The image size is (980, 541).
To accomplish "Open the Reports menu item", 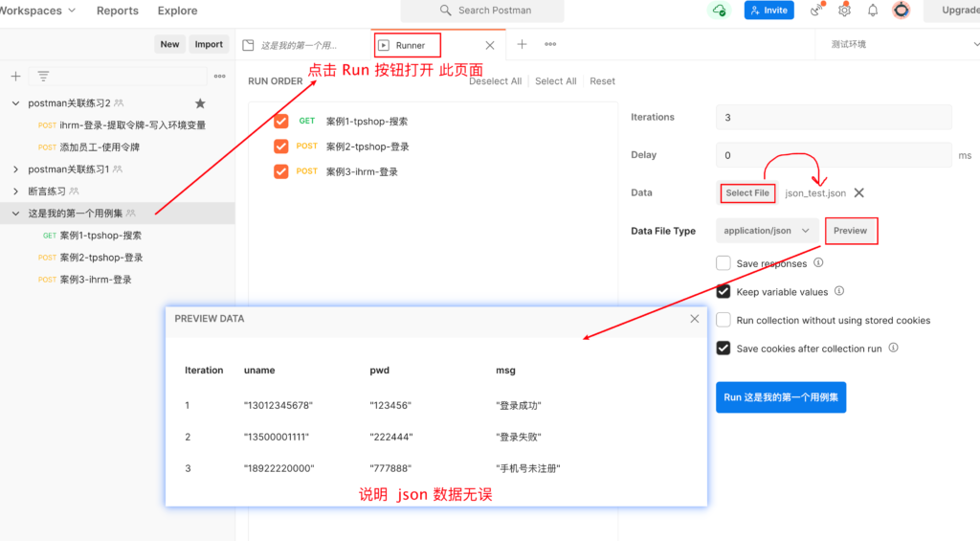I will point(117,11).
